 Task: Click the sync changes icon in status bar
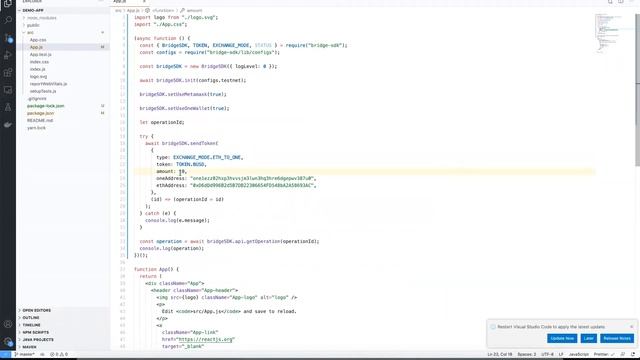pos(42,354)
